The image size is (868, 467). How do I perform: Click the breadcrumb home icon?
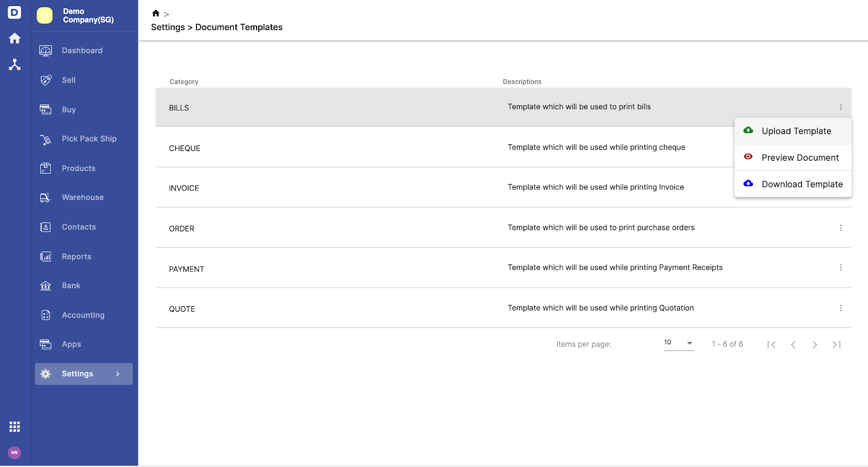pyautogui.click(x=156, y=14)
